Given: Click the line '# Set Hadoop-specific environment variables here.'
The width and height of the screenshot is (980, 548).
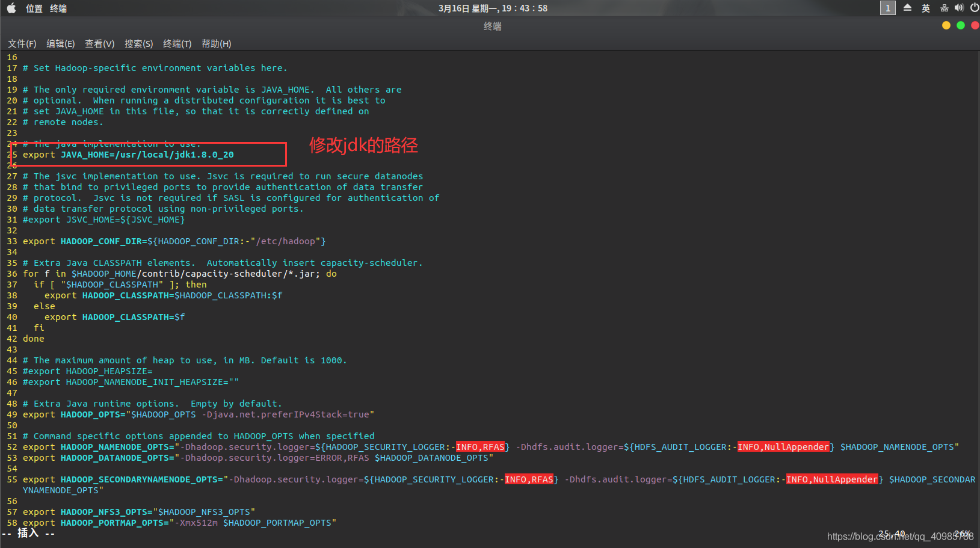Looking at the screenshot, I should [x=155, y=68].
